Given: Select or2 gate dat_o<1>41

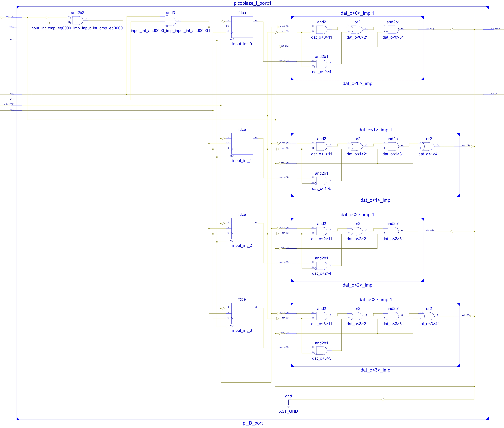Looking at the screenshot, I should coord(429,146).
